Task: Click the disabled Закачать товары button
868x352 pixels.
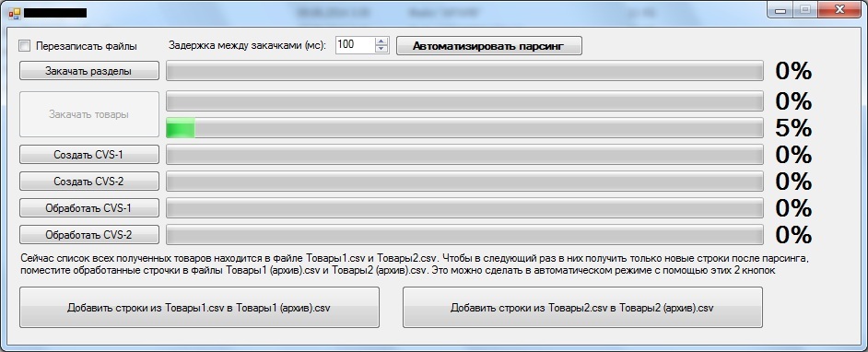Action: click(89, 114)
